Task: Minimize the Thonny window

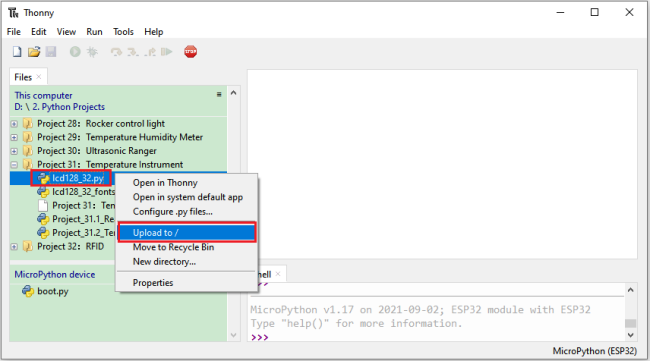Action: pos(560,12)
